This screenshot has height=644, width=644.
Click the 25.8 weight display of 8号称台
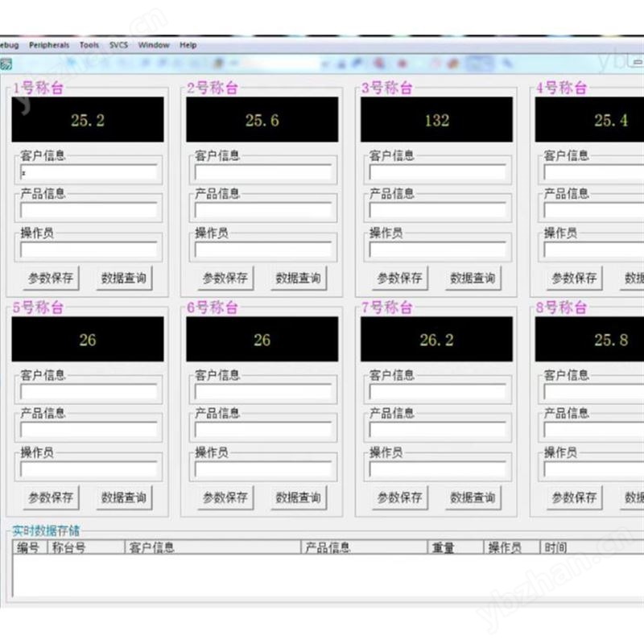[590, 339]
